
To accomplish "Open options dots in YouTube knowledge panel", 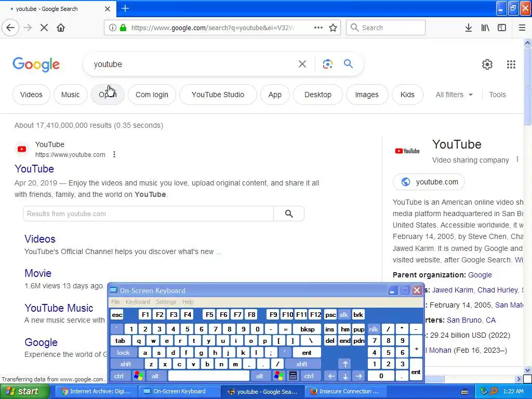I will [x=517, y=159].
